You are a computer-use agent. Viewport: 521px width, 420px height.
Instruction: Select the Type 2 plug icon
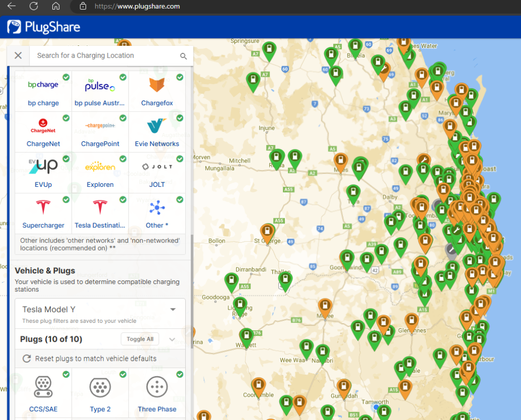pos(100,387)
